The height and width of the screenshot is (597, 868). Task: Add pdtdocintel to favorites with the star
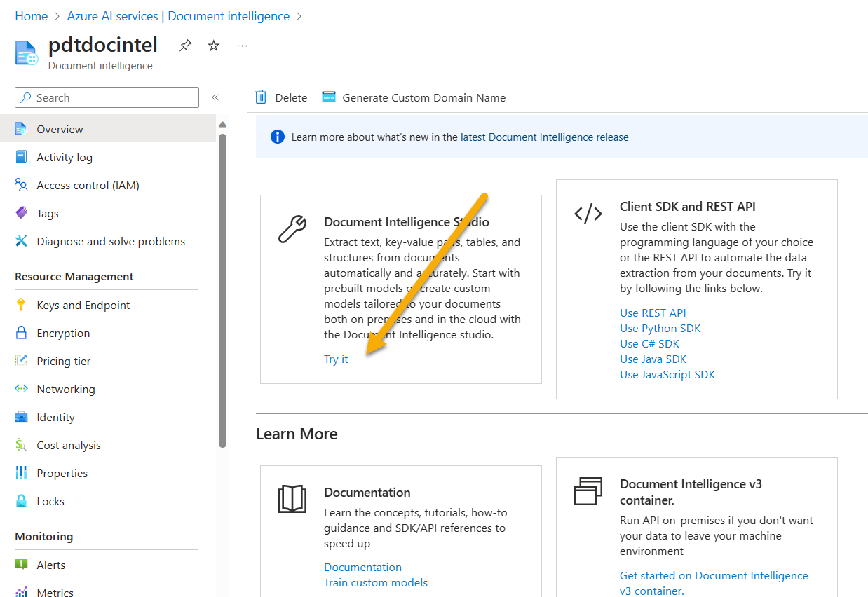213,45
